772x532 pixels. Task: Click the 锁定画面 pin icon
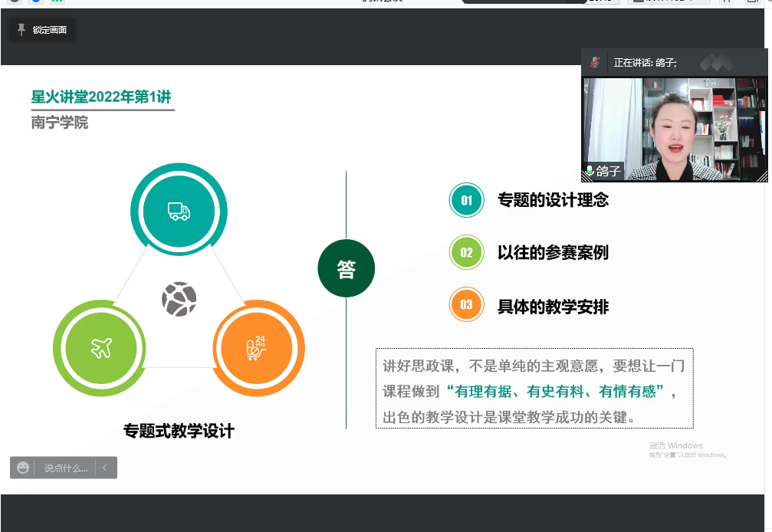tap(21, 30)
